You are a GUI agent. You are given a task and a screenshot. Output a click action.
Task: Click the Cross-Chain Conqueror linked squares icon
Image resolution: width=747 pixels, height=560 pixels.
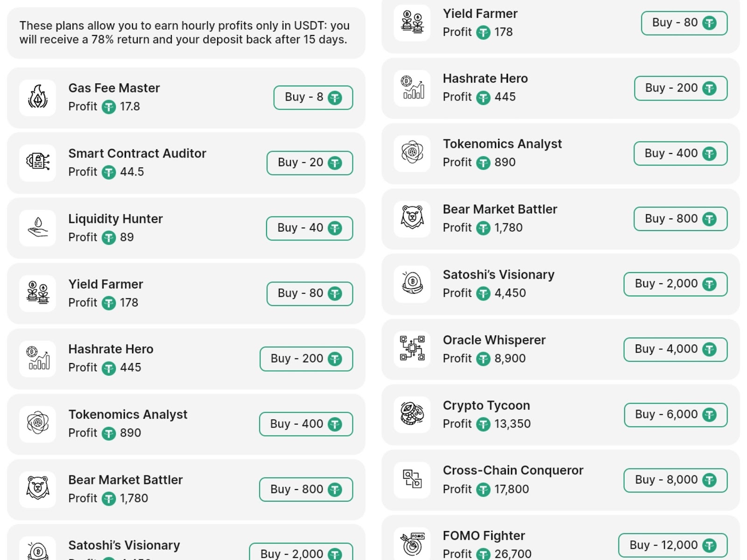click(x=412, y=480)
